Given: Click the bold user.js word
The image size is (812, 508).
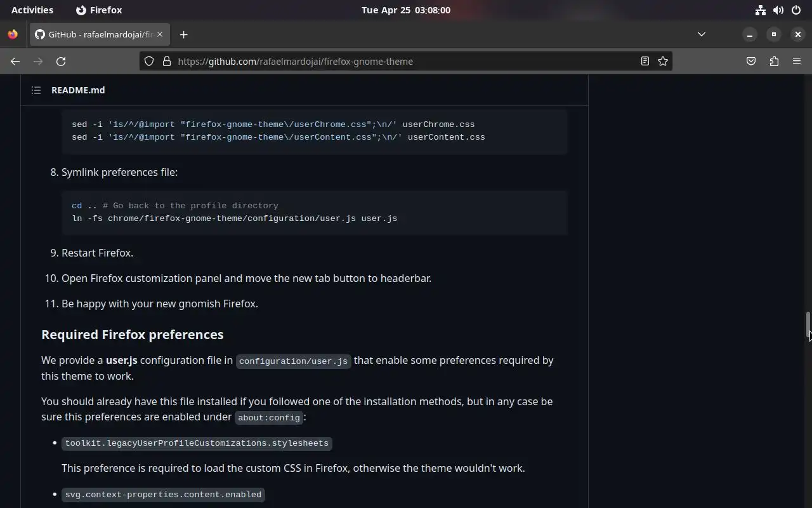Looking at the screenshot, I should tap(122, 361).
